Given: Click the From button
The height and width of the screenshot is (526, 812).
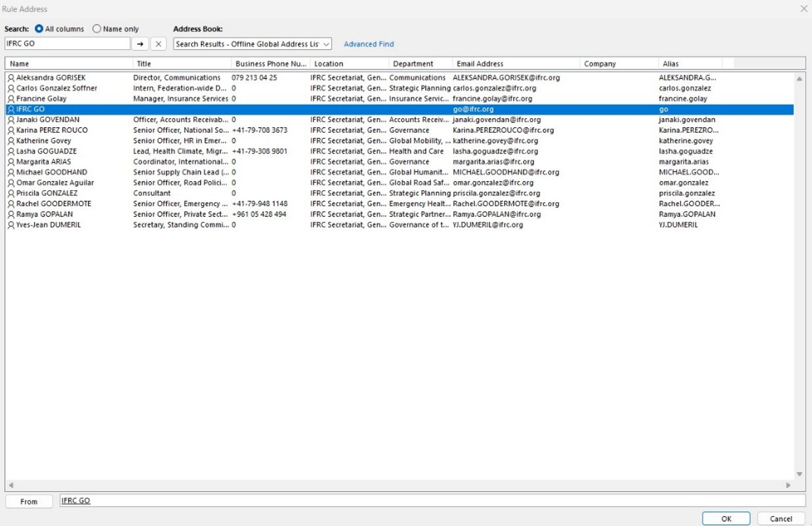Looking at the screenshot, I should point(29,502).
